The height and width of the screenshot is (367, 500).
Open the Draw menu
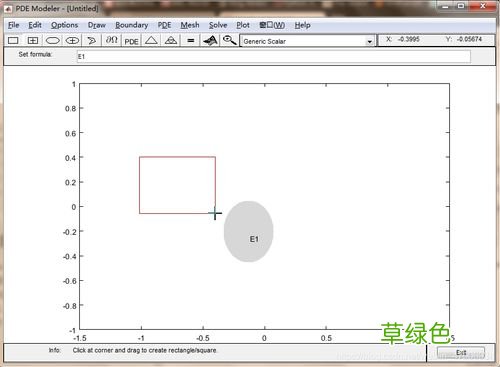[x=97, y=25]
